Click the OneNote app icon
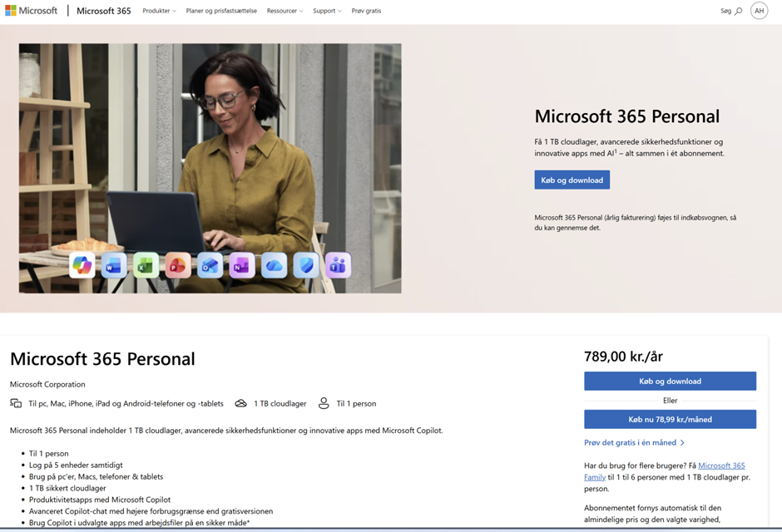The width and height of the screenshot is (782, 532). click(x=242, y=265)
